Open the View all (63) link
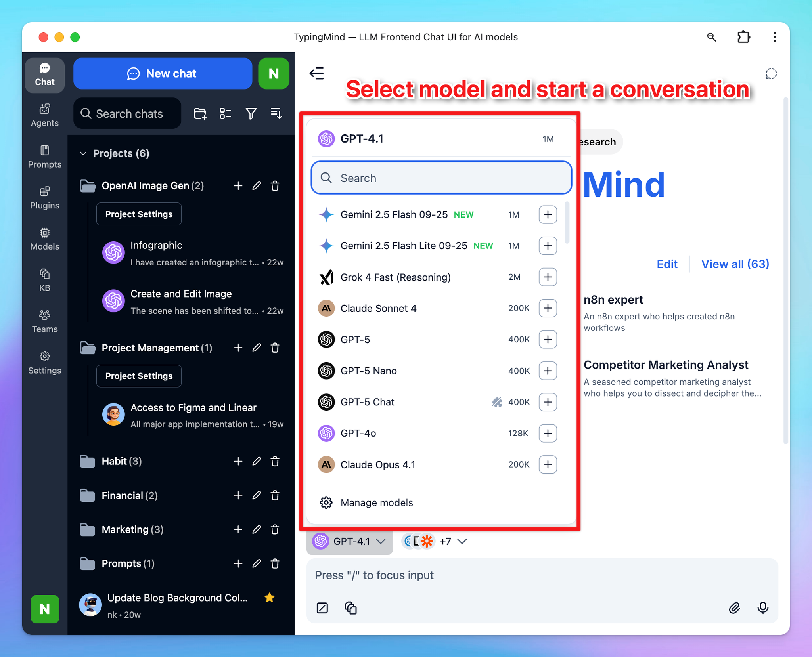 [735, 264]
